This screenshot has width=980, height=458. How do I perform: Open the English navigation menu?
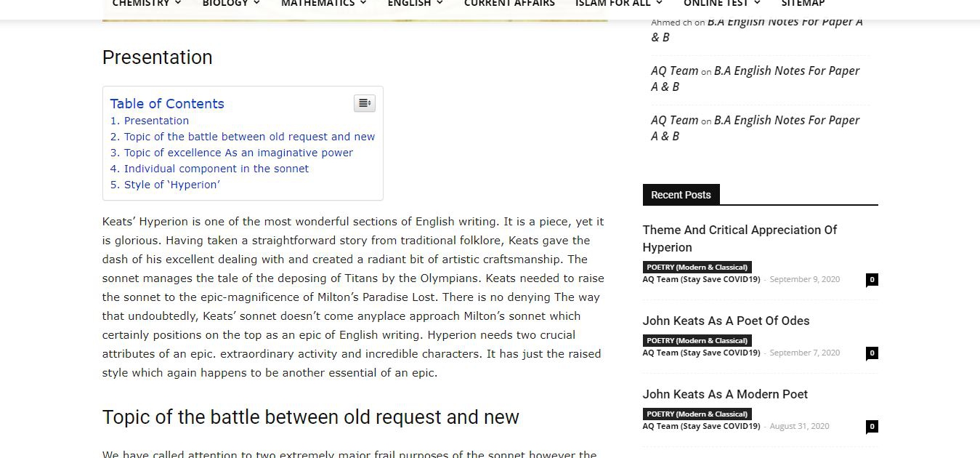click(x=415, y=4)
